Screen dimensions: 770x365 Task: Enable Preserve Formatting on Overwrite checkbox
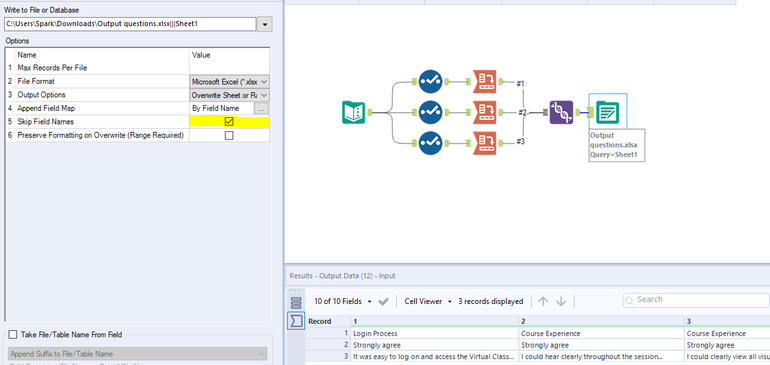[x=229, y=135]
